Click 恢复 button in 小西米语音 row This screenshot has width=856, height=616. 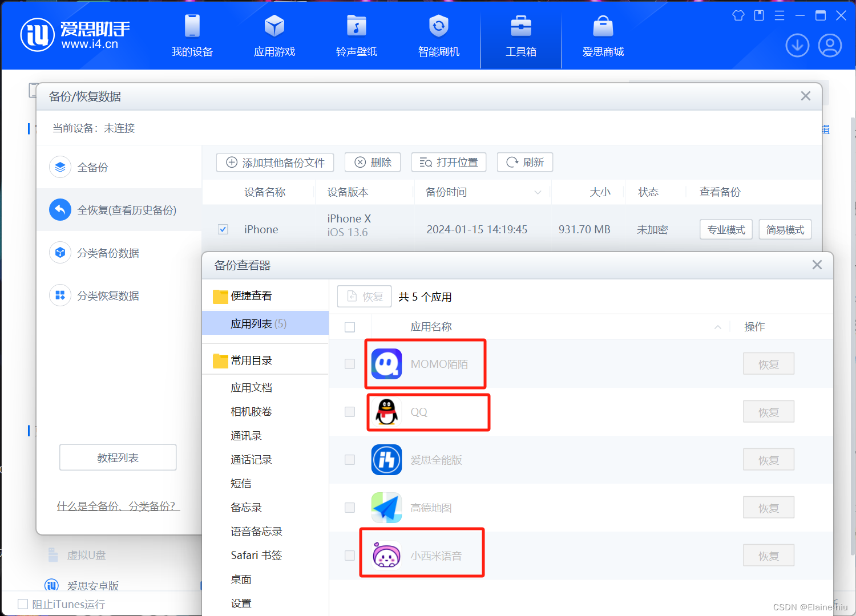pos(769,556)
